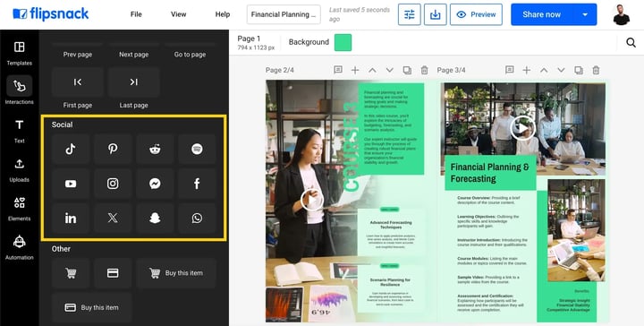
Task: Open notes for Page 3/4
Action: (509, 70)
